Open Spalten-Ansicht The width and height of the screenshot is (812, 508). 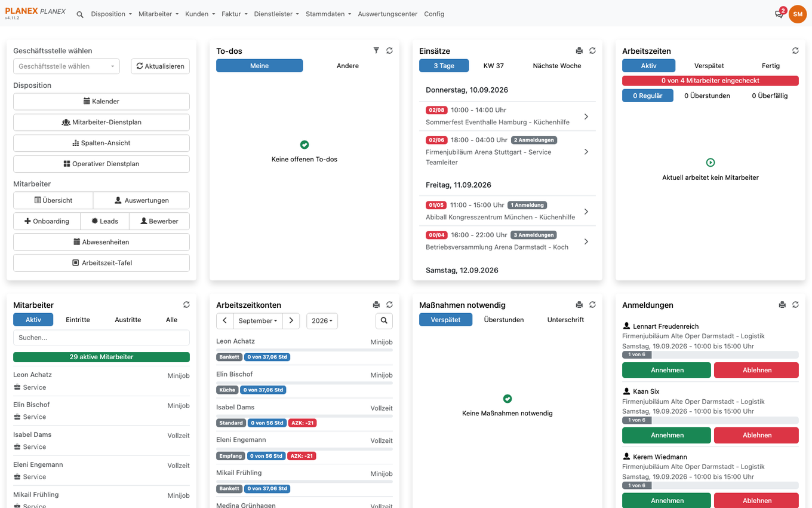click(x=101, y=143)
